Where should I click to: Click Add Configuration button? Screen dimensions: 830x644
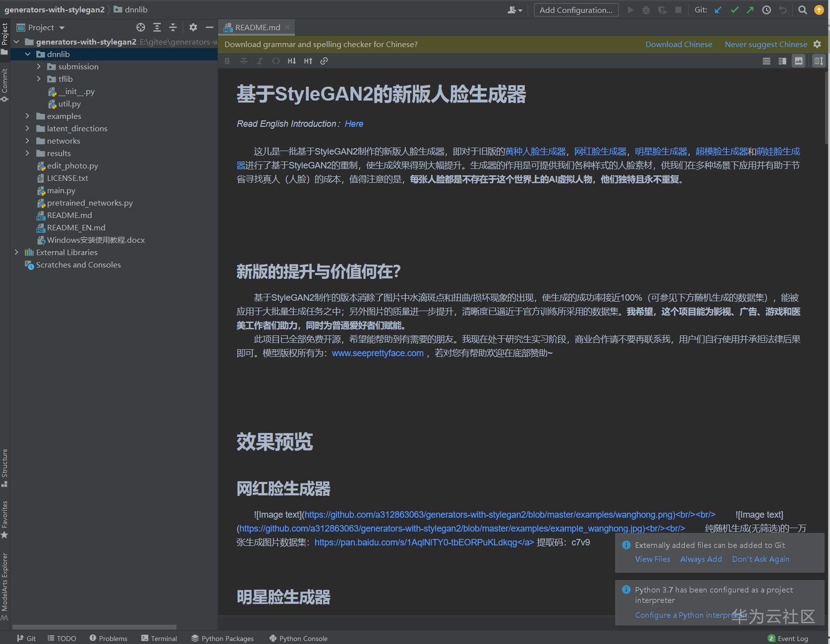(576, 10)
